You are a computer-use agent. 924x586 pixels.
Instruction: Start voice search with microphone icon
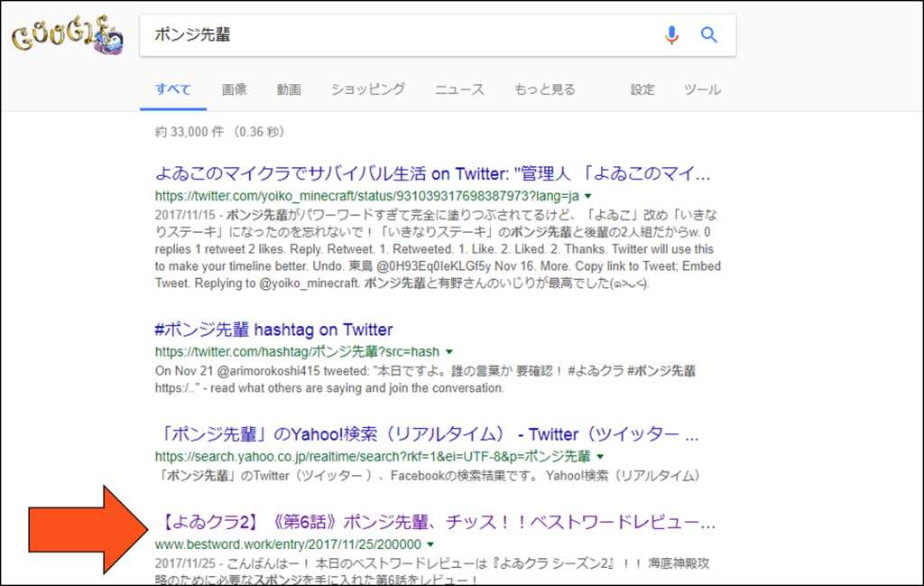671,35
